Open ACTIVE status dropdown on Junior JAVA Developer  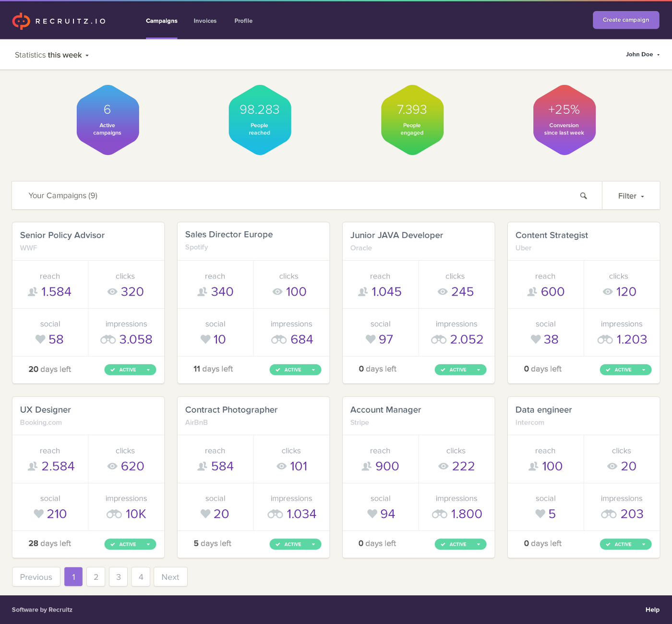tap(460, 370)
